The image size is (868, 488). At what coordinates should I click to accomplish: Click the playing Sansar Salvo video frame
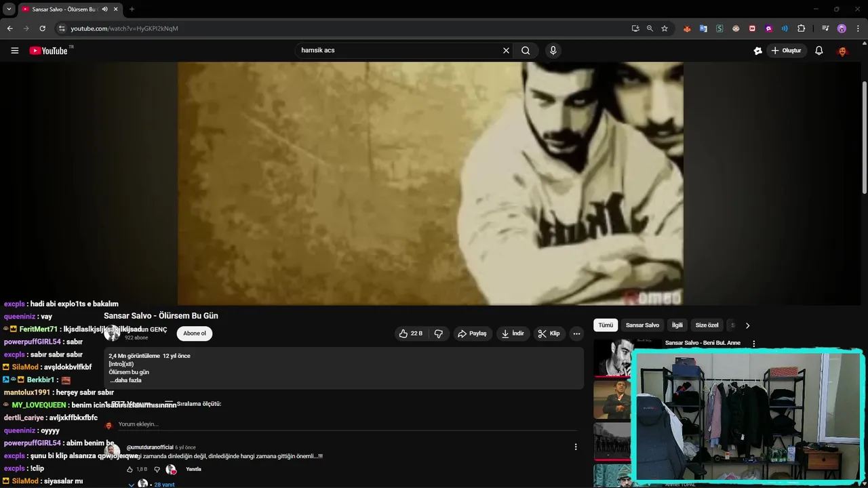click(x=430, y=184)
